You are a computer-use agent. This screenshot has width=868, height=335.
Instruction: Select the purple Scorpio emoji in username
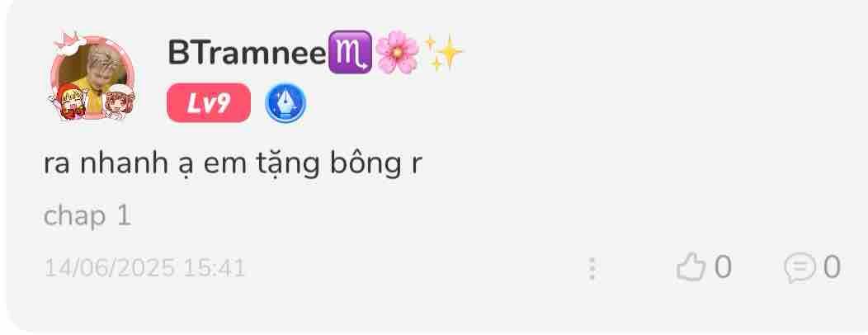click(350, 52)
